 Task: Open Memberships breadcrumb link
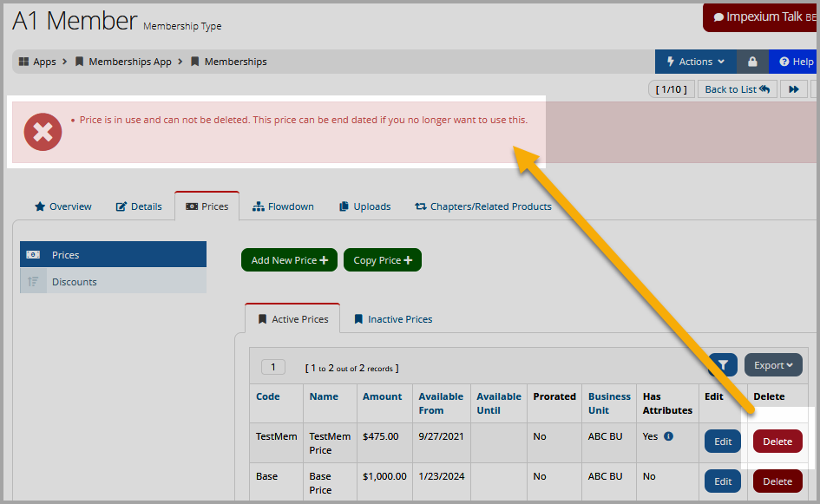tap(228, 62)
